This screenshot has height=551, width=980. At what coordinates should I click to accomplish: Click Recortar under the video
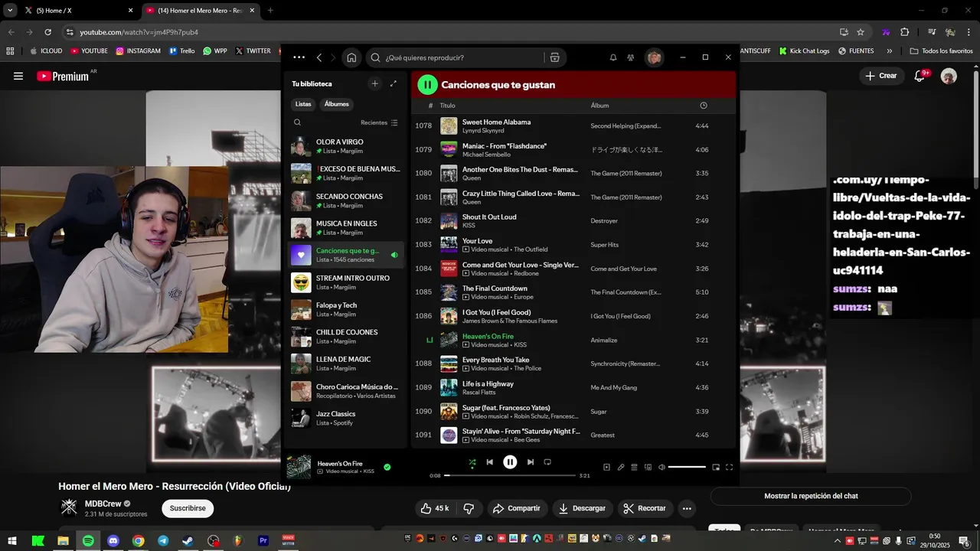(x=645, y=508)
